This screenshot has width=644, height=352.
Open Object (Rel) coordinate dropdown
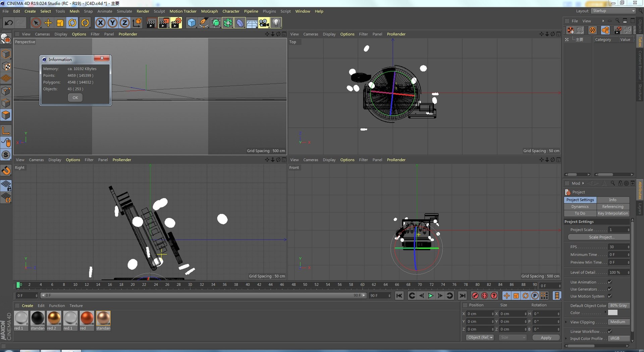pos(480,338)
